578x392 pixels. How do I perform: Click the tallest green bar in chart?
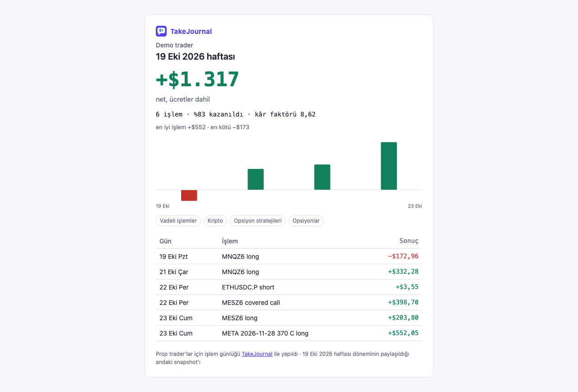click(389, 166)
